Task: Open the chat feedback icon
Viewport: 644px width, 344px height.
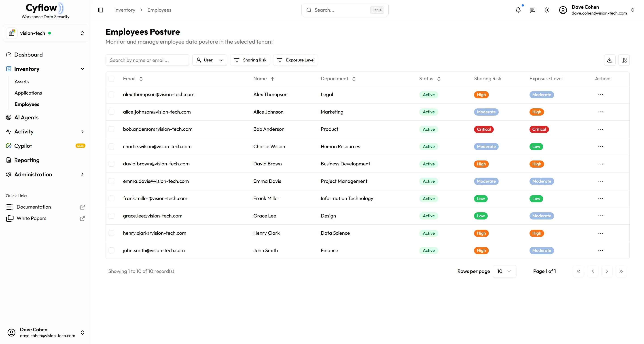Action: (532, 10)
